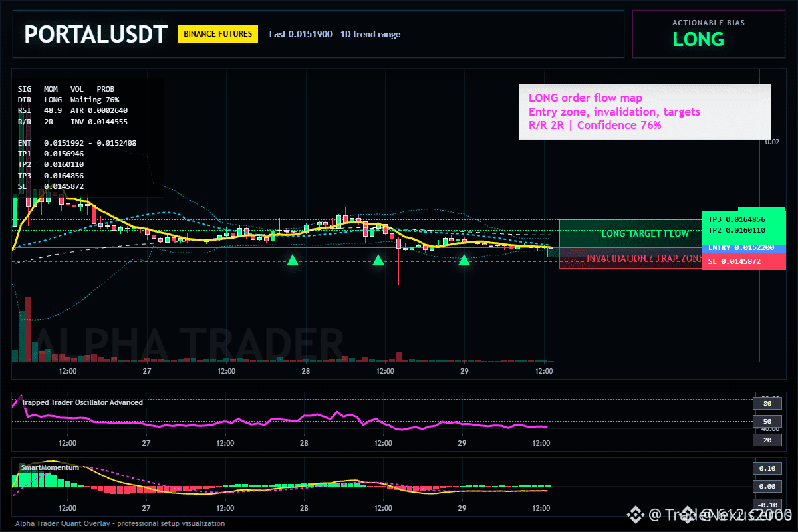
Task: Click the third green triangle signal marker
Action: pos(464,260)
